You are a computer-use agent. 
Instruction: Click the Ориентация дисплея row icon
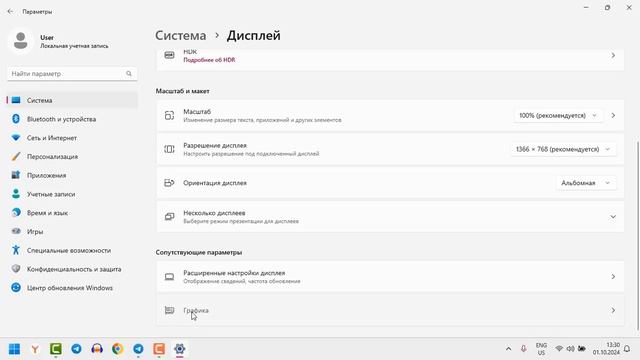(x=169, y=183)
